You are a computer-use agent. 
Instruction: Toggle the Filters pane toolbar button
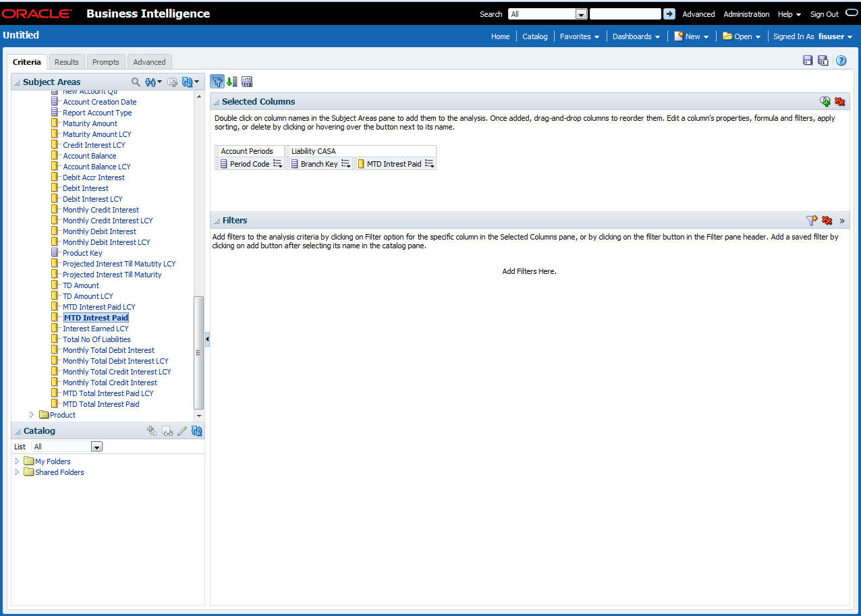(217, 82)
